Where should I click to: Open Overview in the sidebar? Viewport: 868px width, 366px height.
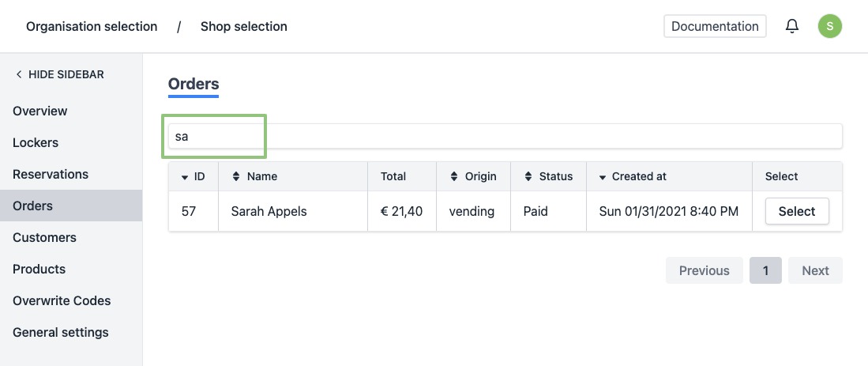[40, 111]
